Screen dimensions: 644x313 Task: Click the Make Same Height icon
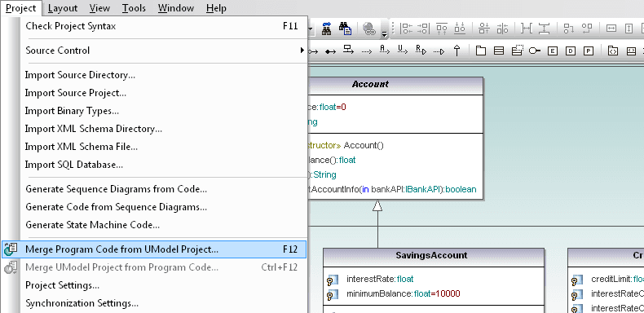[629, 29]
